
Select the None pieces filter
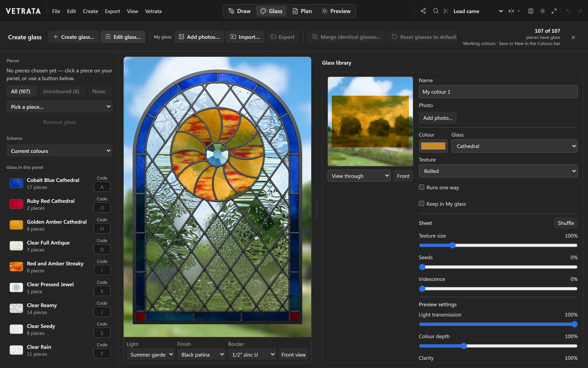(100, 91)
